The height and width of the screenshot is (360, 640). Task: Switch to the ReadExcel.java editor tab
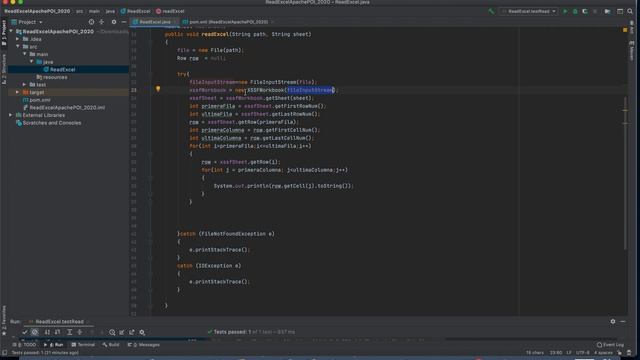point(155,22)
